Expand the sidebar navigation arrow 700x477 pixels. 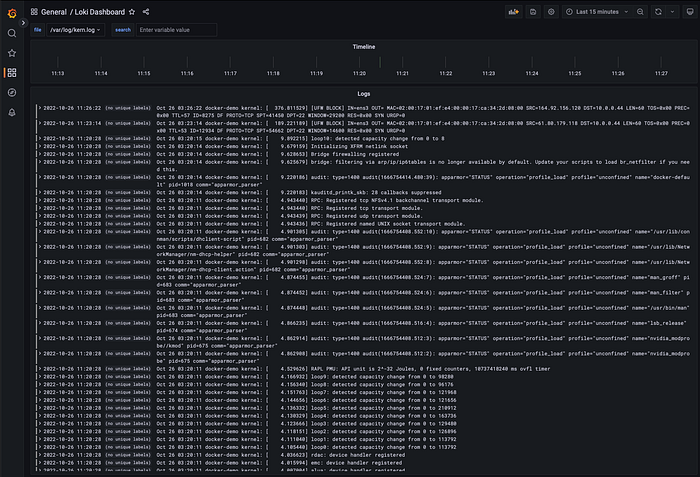coord(23,22)
